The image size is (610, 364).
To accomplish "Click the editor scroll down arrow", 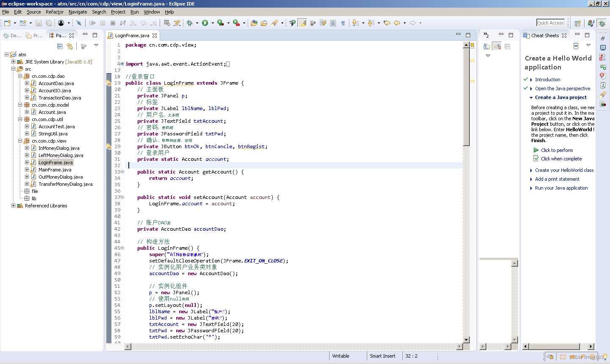I will pyautogui.click(x=466, y=339).
